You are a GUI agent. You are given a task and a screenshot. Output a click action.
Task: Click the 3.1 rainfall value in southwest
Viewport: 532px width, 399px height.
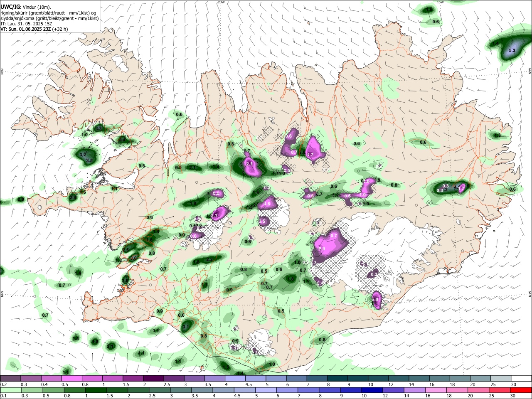pyautogui.click(x=186, y=327)
